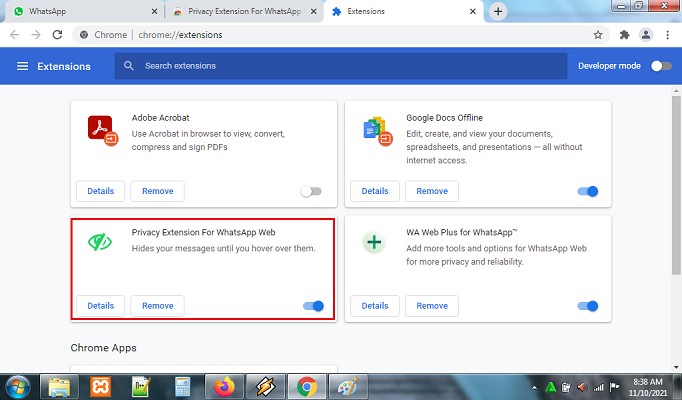Reload the current page
682x400 pixels.
click(x=57, y=35)
